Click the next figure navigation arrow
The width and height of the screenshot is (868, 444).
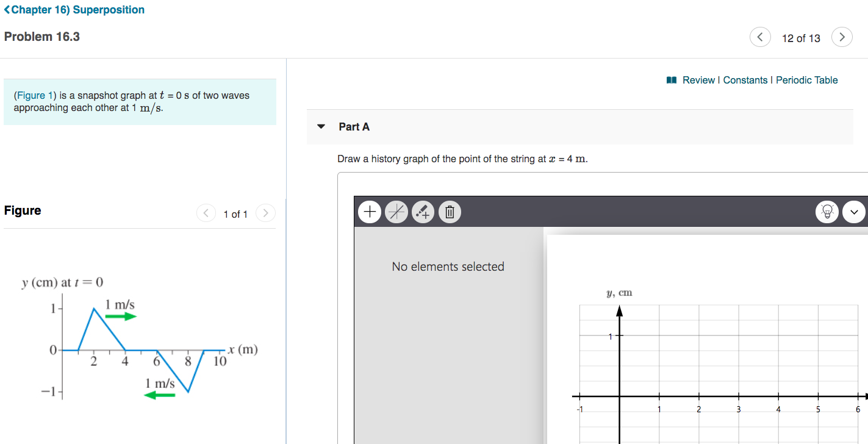coord(265,213)
